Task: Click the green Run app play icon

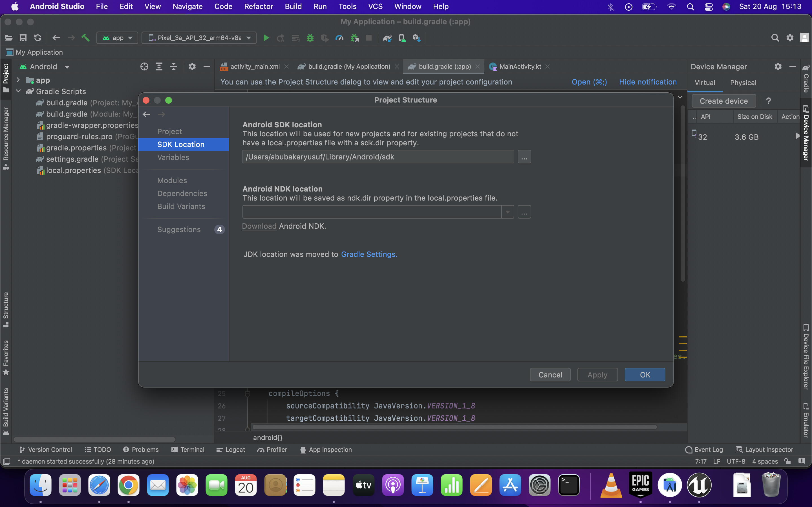Action: [266, 38]
